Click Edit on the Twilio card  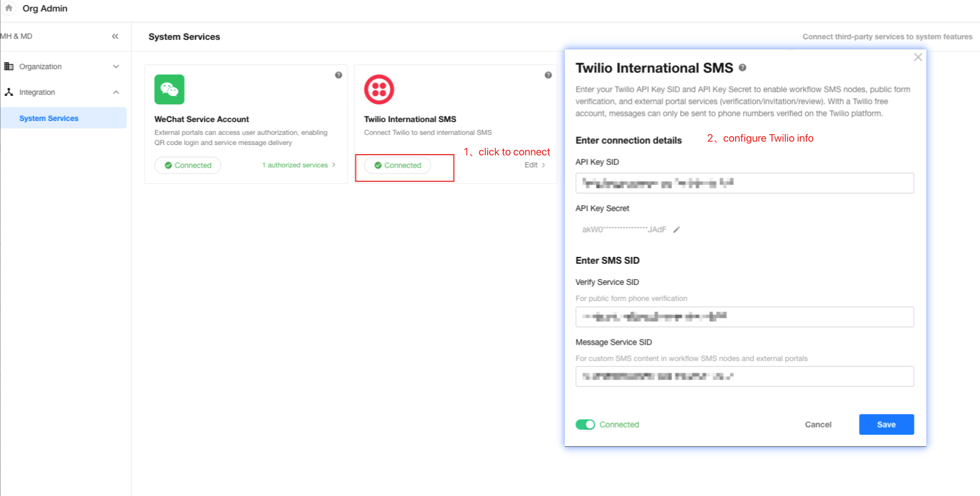[x=535, y=165]
